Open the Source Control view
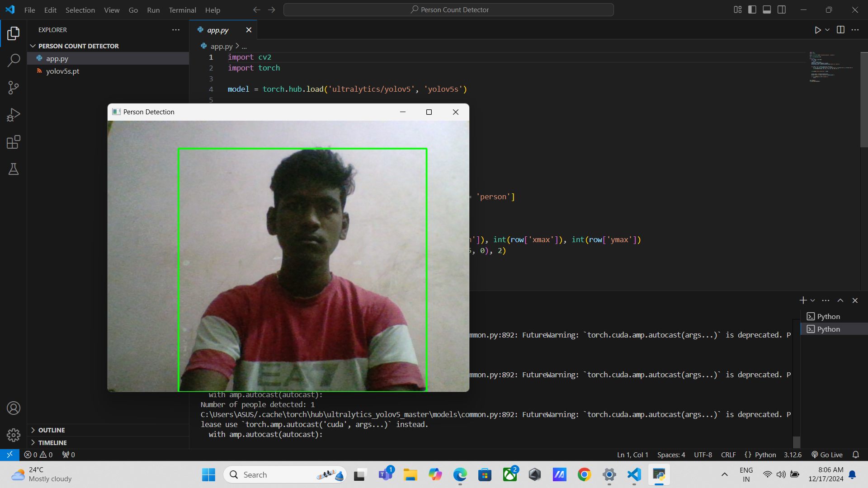The height and width of the screenshot is (488, 868). 14,87
